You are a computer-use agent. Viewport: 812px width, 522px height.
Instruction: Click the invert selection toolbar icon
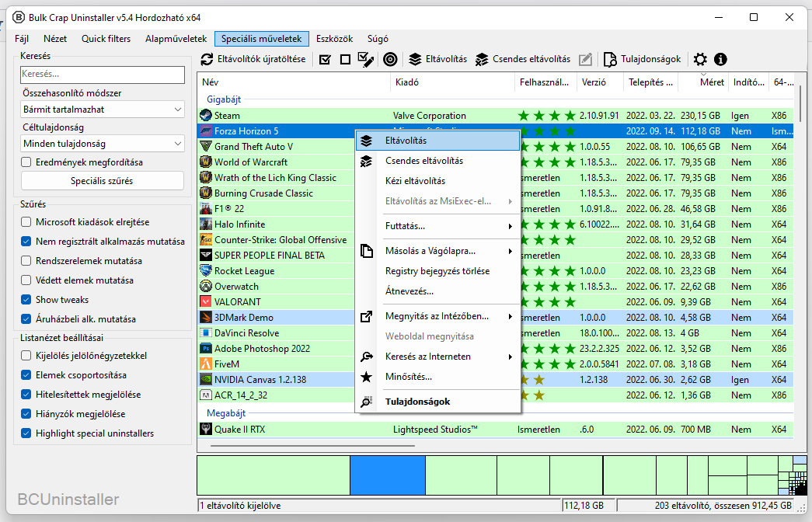(366, 59)
